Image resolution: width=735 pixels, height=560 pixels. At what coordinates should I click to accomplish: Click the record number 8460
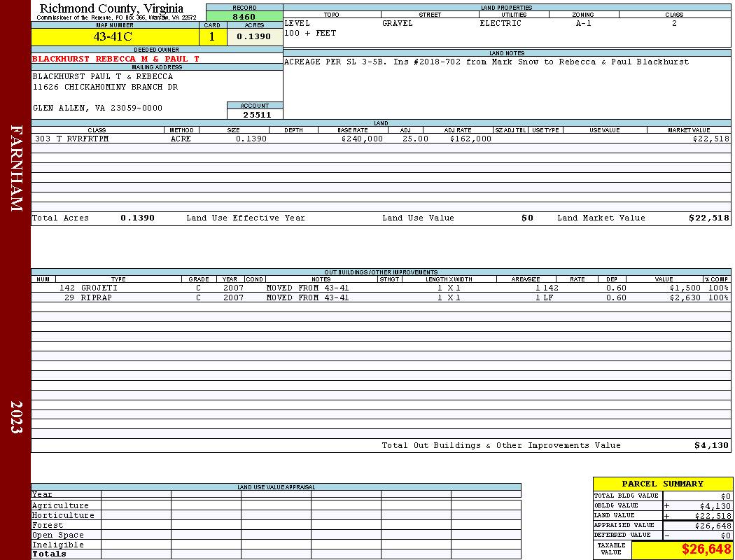244,17
